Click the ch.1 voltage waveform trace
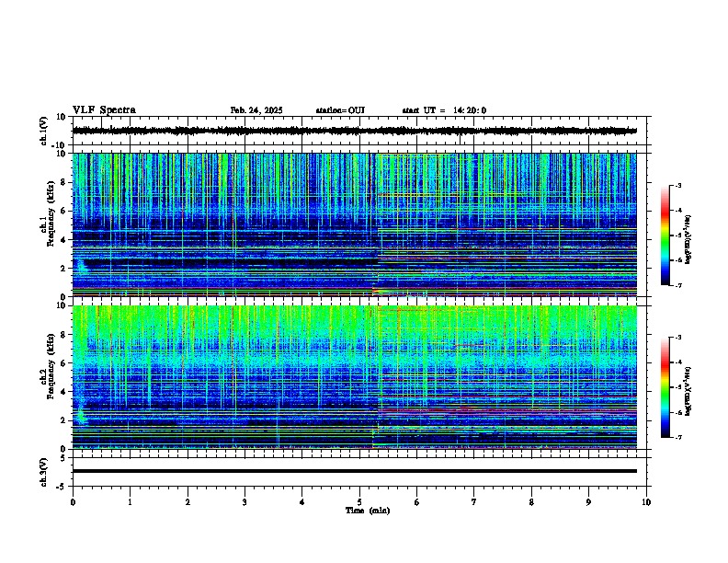Image resolution: width=728 pixels, height=563 pixels. (x=354, y=131)
